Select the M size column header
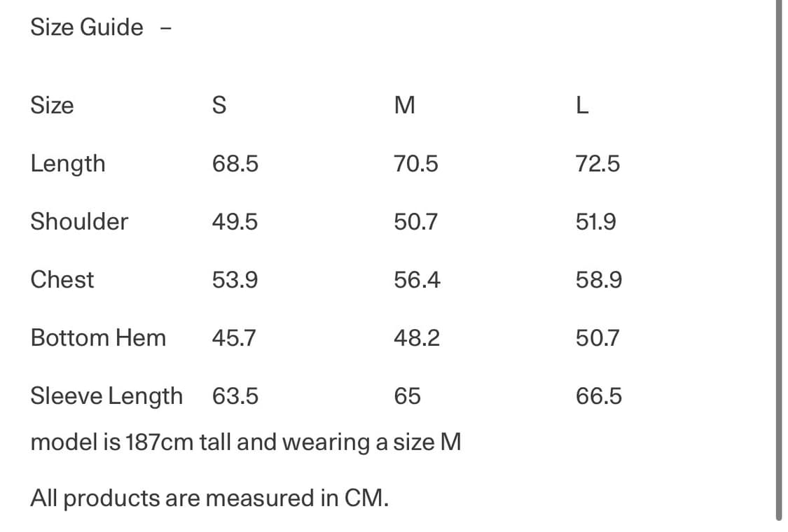 pyautogui.click(x=405, y=106)
